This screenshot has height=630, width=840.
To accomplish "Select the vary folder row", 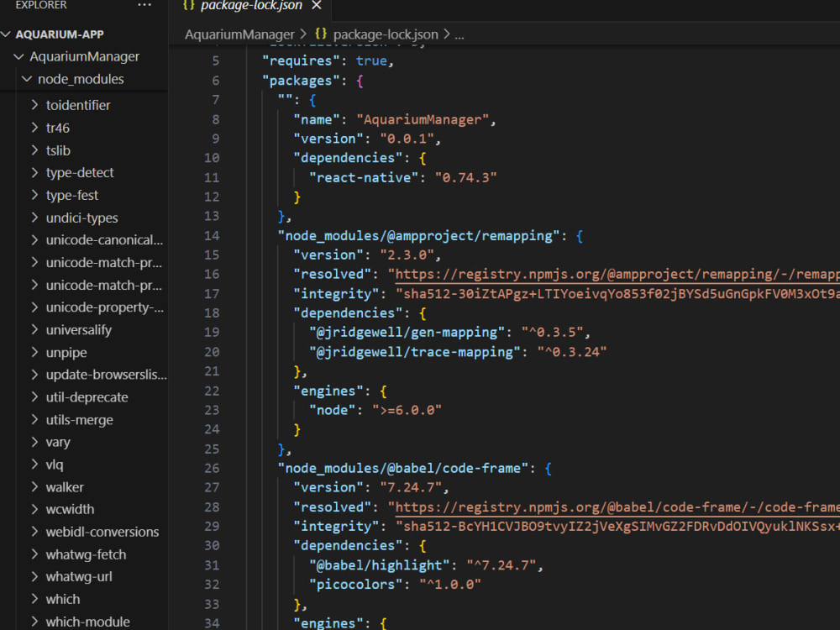I will coord(84,443).
